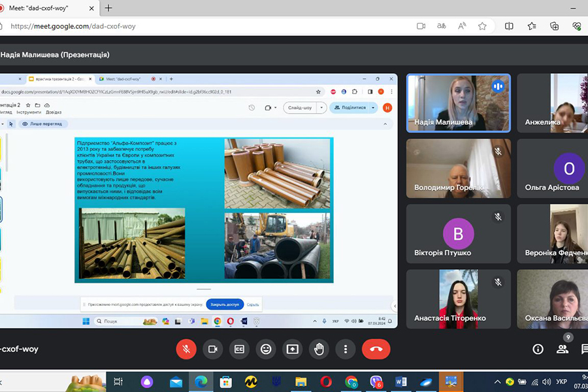Open meeting details info icon
The width and height of the screenshot is (588, 392).
point(538,349)
